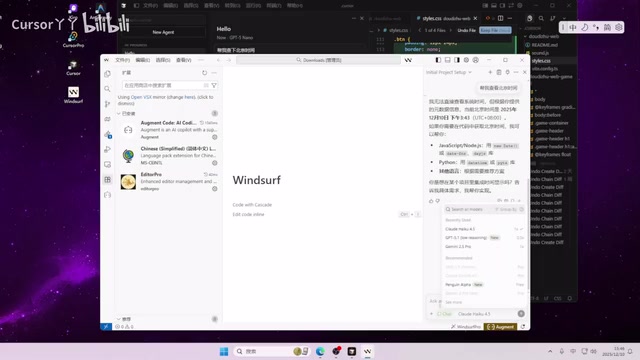This screenshot has width=640, height=360.
Task: Expand See more in model list
Action: click(x=453, y=302)
